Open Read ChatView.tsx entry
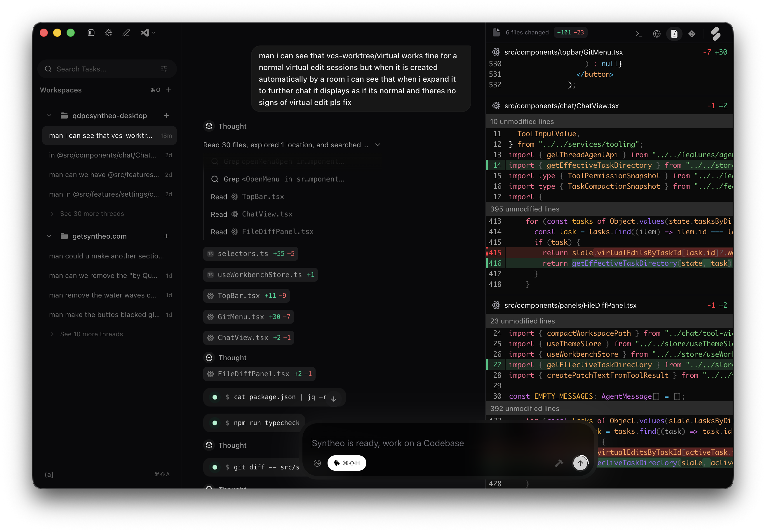This screenshot has height=532, width=766. [x=252, y=214]
